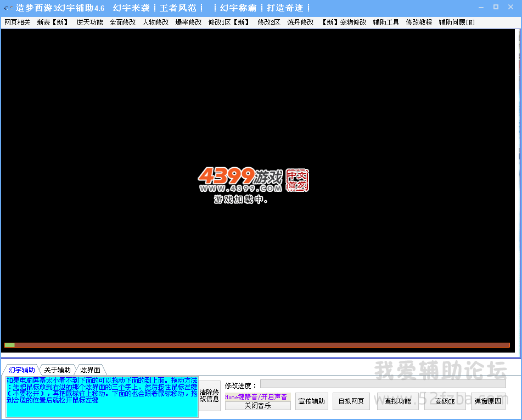This screenshot has width=522, height=420.
Task: Click the 清除修改信息 button
Action: tap(209, 396)
